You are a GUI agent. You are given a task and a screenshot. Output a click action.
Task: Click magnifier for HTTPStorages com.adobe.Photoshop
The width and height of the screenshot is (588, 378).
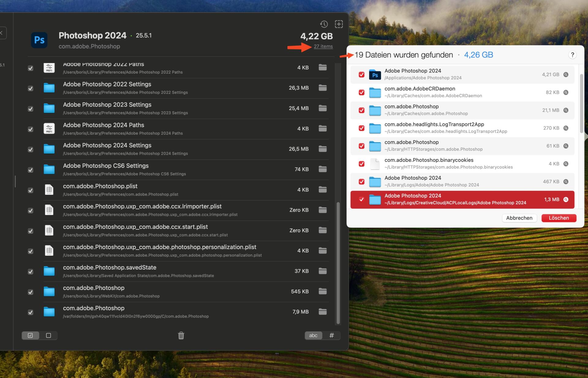coord(566,146)
